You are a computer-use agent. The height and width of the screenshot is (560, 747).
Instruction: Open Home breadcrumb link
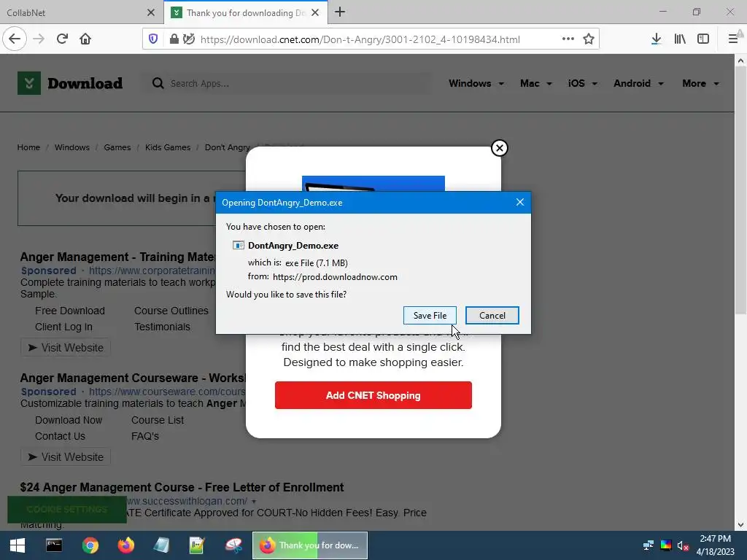pyautogui.click(x=28, y=147)
